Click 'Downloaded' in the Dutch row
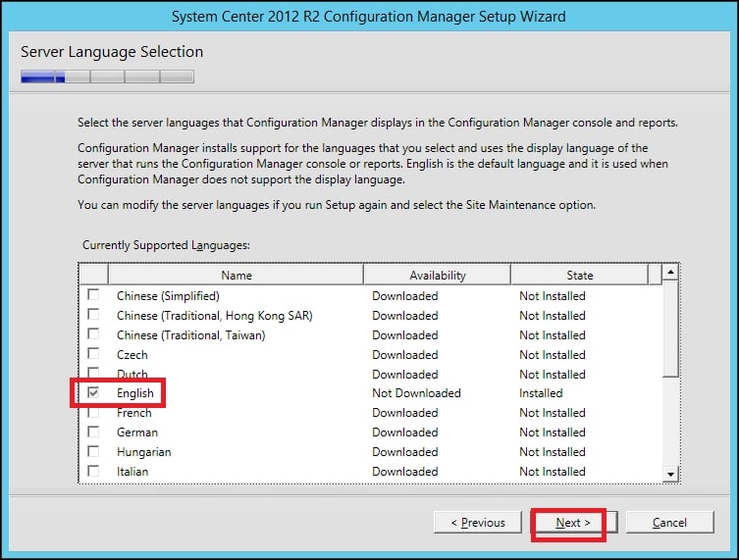The width and height of the screenshot is (739, 560). pos(405,375)
